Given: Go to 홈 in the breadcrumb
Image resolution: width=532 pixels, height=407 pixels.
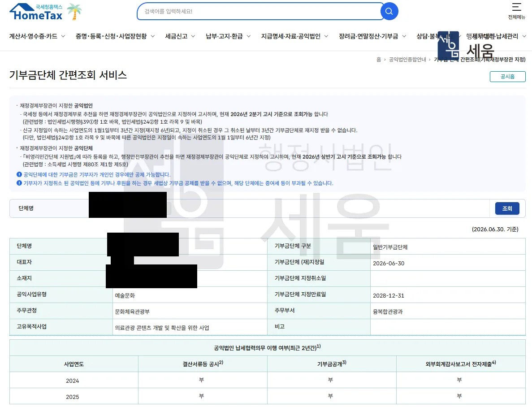Looking at the screenshot, I should [379, 60].
